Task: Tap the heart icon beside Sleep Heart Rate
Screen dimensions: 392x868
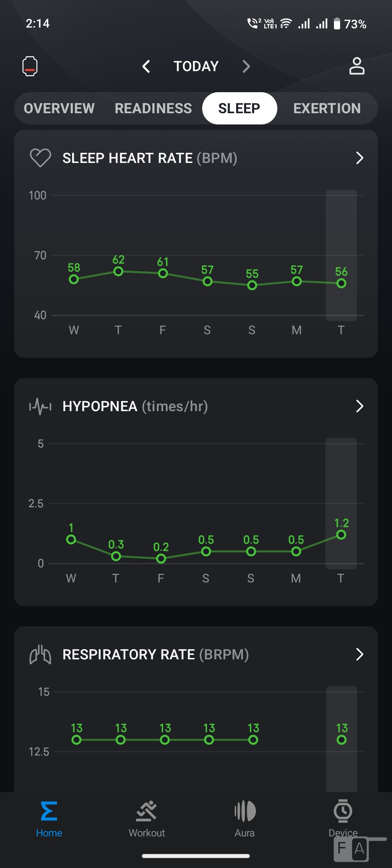Action: click(x=40, y=158)
